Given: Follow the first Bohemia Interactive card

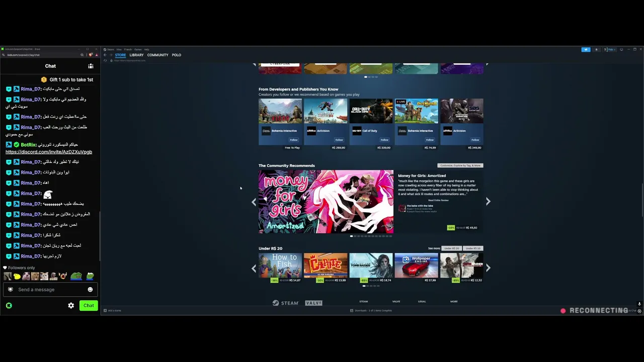Looking at the screenshot, I should 294,140.
